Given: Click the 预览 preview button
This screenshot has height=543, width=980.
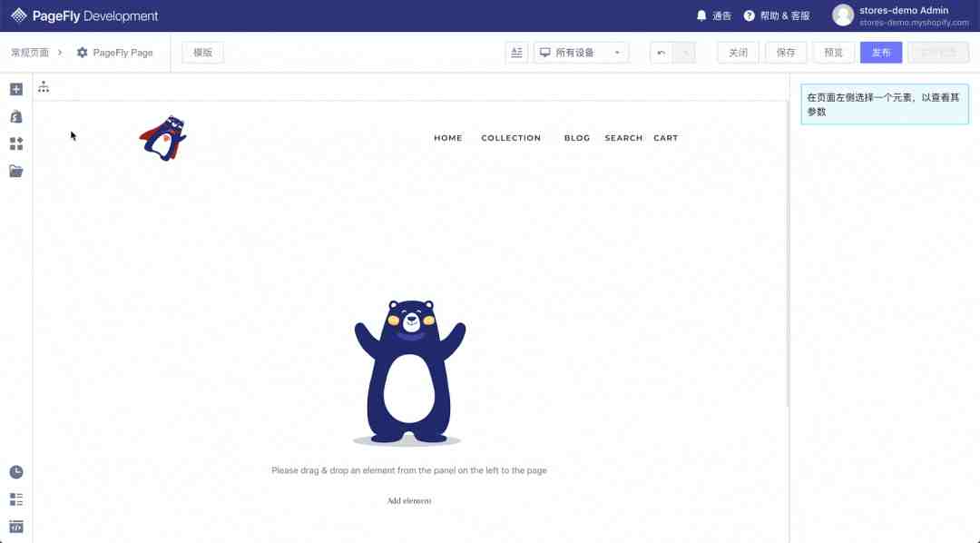Looking at the screenshot, I should click(833, 53).
